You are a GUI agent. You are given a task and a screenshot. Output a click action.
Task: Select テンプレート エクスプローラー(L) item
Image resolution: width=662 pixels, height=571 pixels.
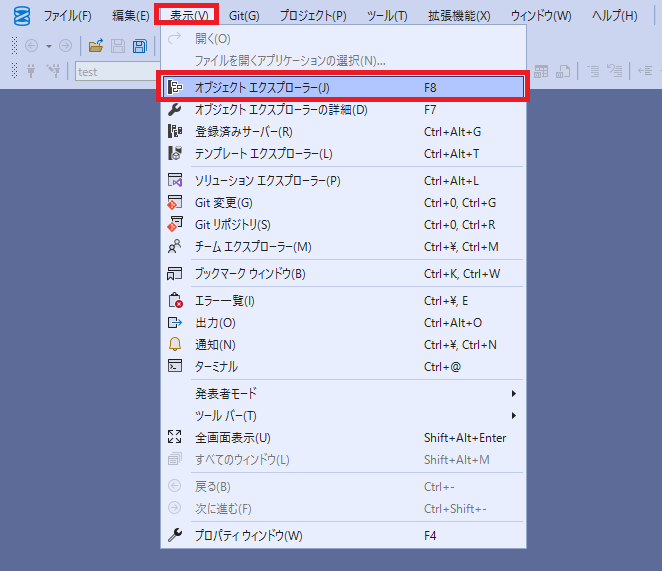coord(343,154)
